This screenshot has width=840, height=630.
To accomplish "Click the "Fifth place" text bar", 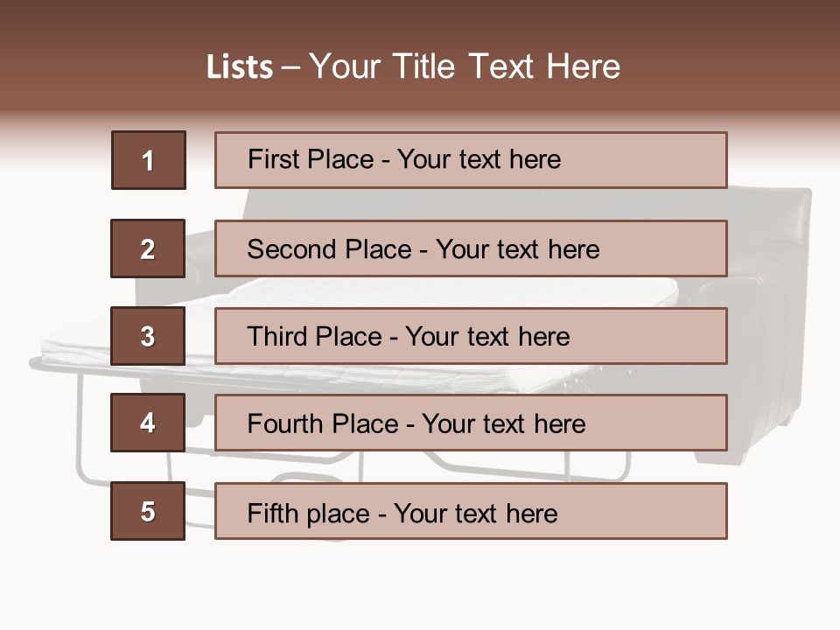I will click(471, 511).
